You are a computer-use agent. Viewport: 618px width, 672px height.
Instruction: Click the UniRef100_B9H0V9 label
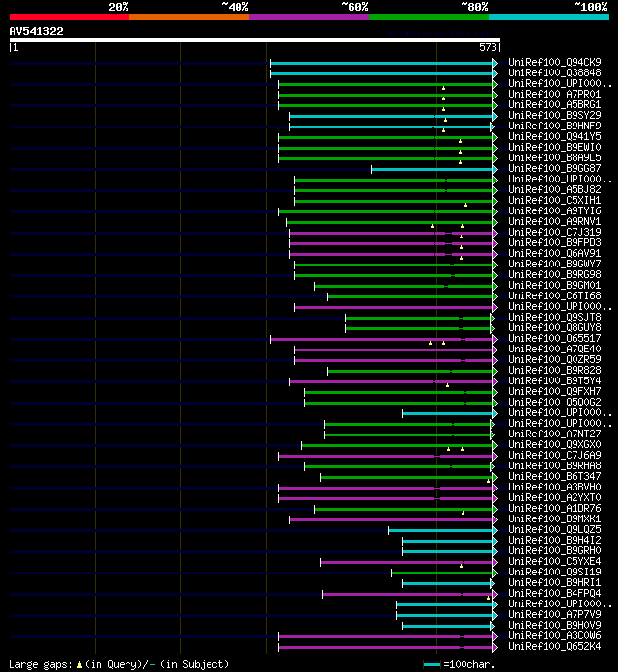pyautogui.click(x=554, y=626)
